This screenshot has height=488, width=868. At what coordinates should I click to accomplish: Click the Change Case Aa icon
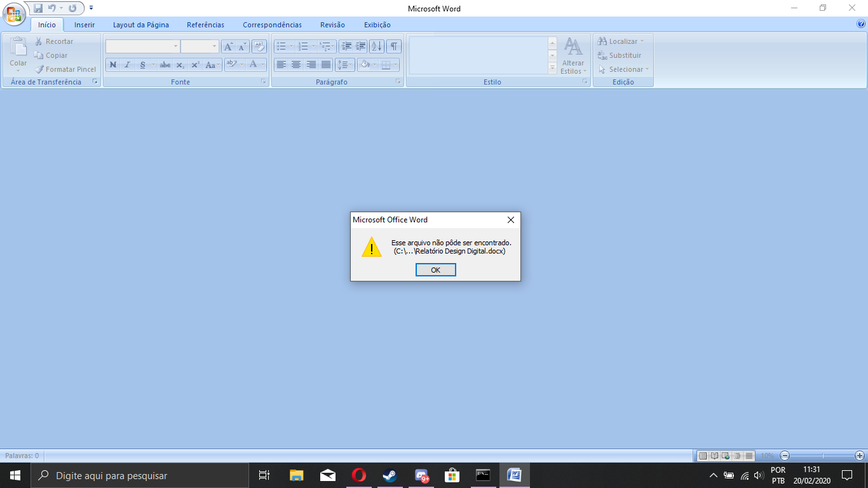coord(213,64)
